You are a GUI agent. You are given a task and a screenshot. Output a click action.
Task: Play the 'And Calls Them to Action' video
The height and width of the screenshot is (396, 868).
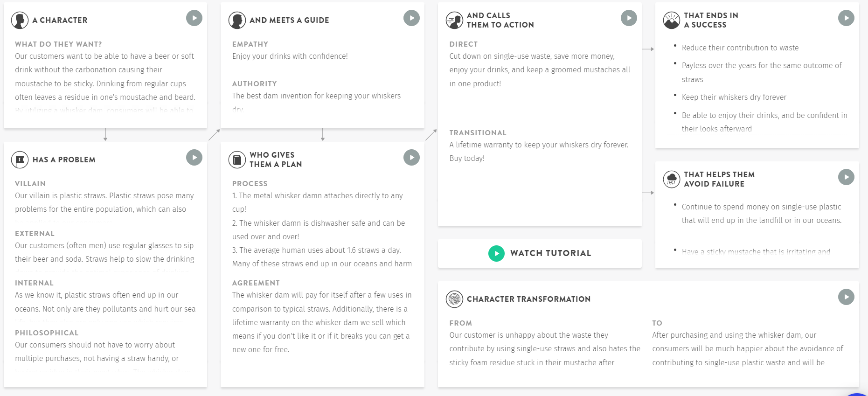coord(629,18)
